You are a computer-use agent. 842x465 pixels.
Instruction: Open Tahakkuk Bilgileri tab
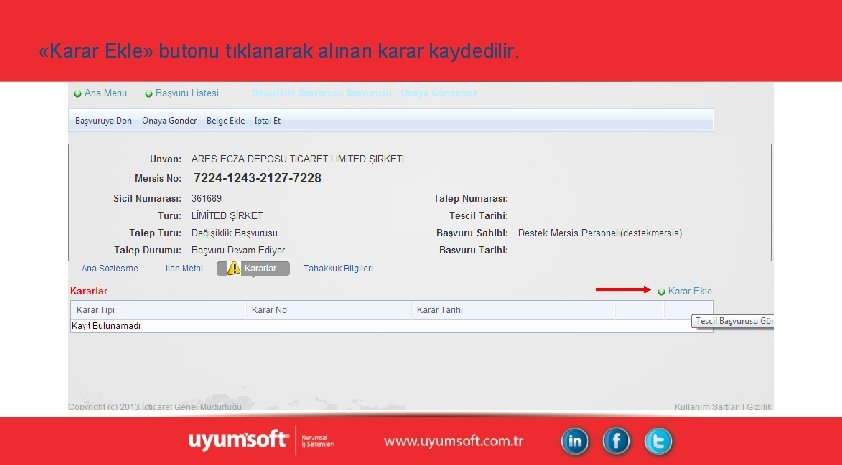click(338, 268)
